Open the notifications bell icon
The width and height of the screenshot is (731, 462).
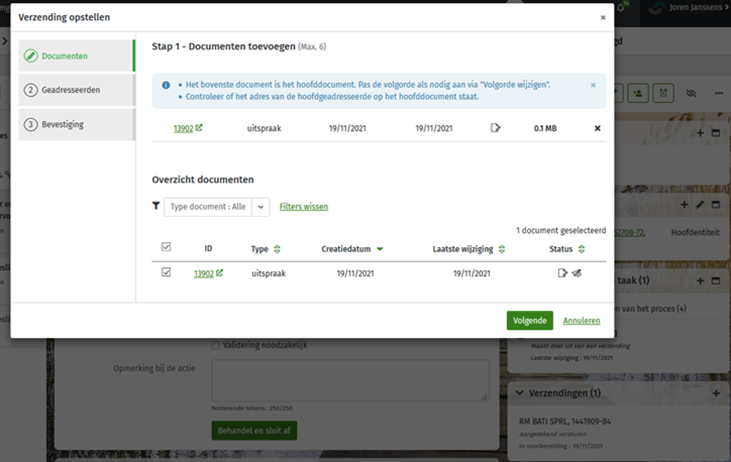621,8
